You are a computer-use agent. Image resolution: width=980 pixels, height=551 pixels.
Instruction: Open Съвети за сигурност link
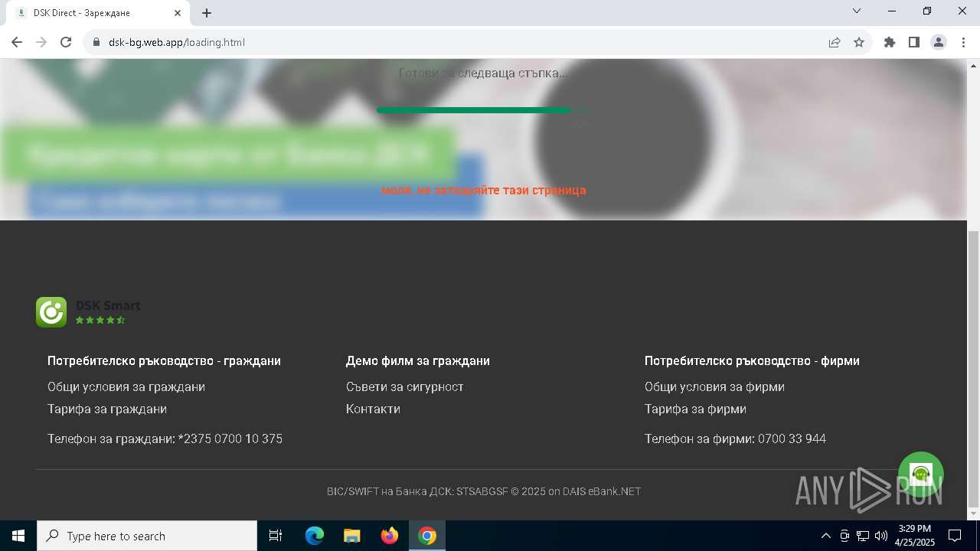(405, 386)
